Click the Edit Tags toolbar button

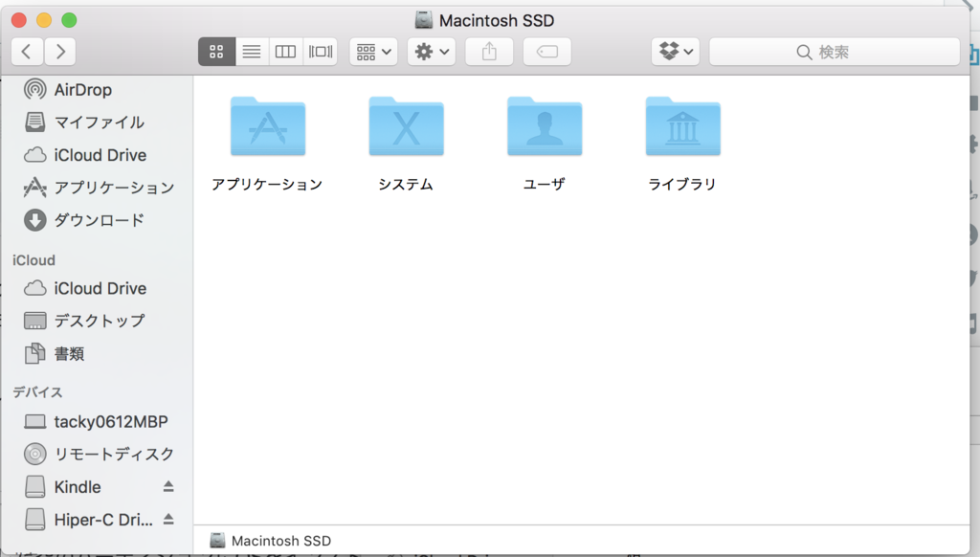coord(546,52)
